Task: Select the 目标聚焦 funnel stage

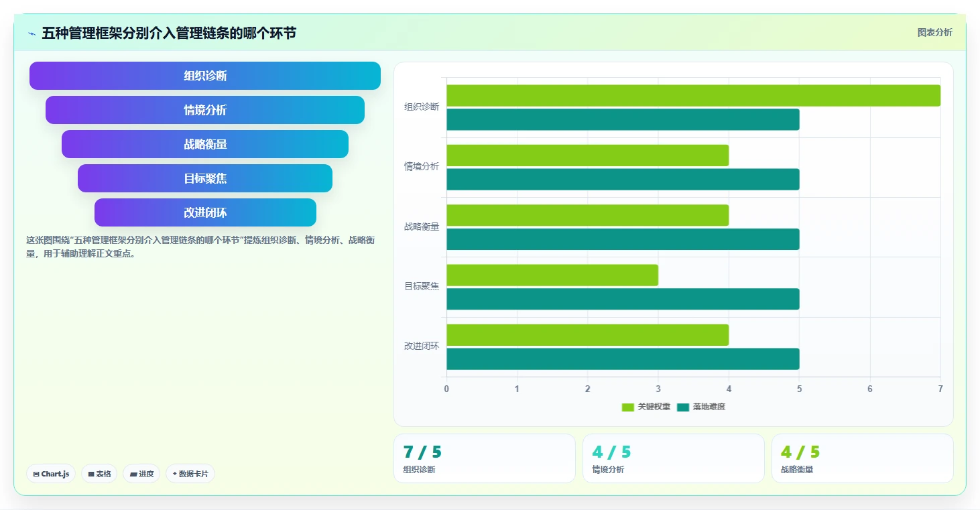Action: (205, 178)
